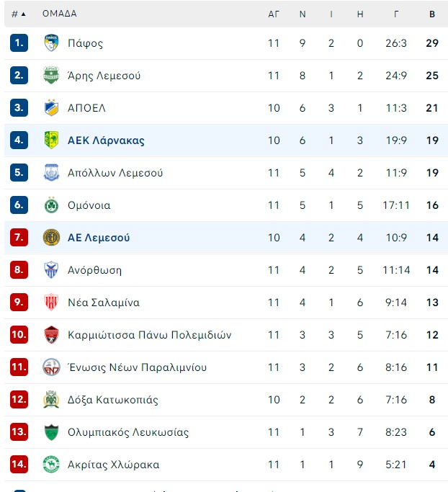Click the Πάφος team crest icon
448x492 pixels.
pyautogui.click(x=51, y=43)
